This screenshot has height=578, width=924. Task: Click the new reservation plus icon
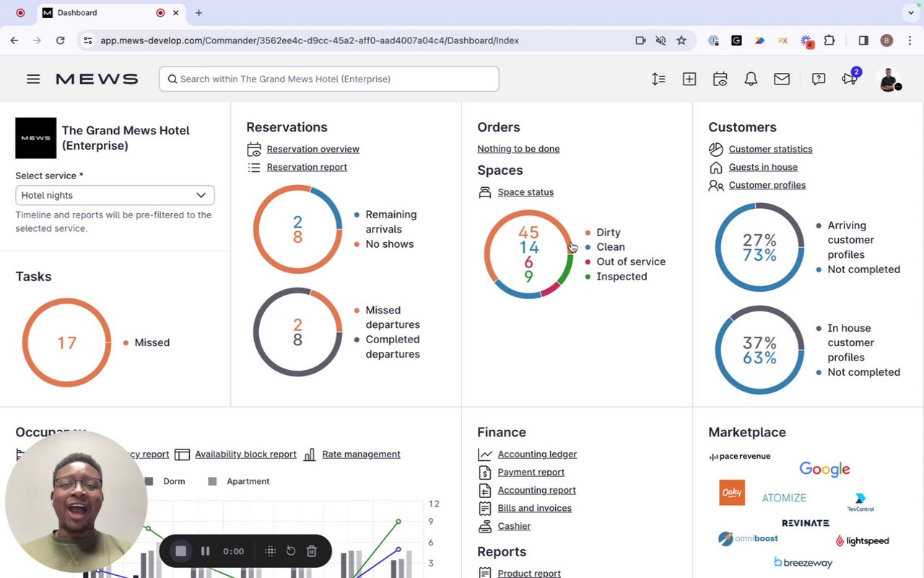tap(689, 79)
